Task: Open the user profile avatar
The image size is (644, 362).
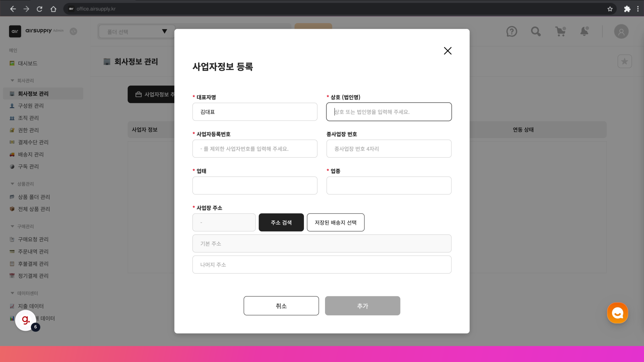Action: 621,32
